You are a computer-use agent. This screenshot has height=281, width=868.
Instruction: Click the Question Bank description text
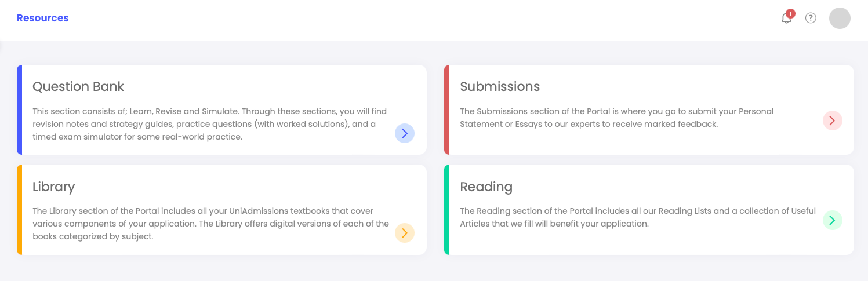[x=209, y=124]
